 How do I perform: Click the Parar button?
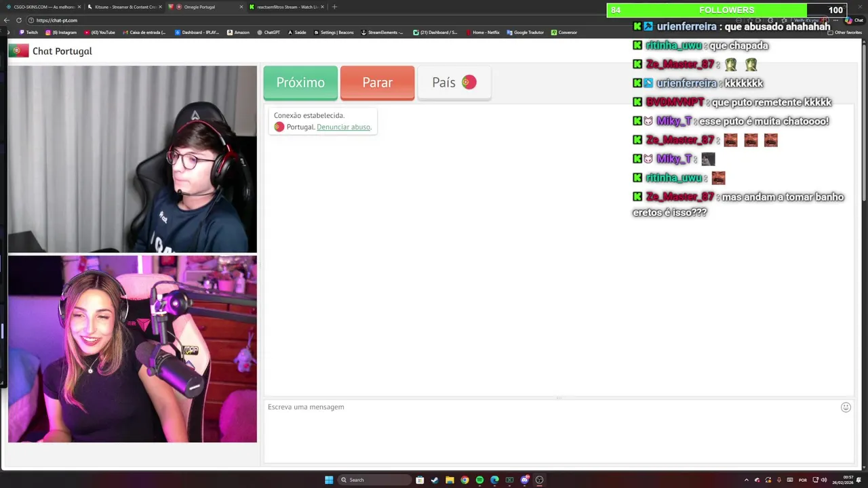click(x=377, y=83)
